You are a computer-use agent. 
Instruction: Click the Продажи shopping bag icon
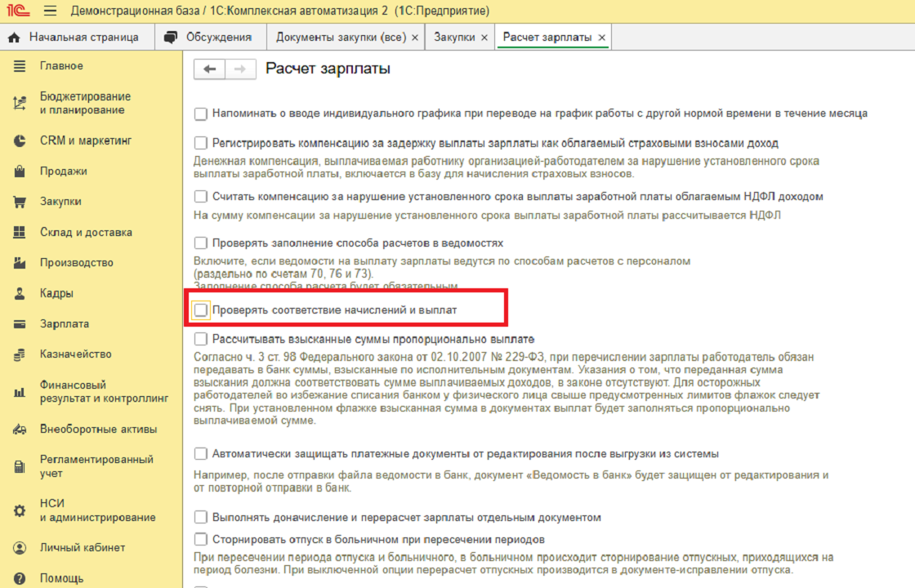tap(20, 171)
